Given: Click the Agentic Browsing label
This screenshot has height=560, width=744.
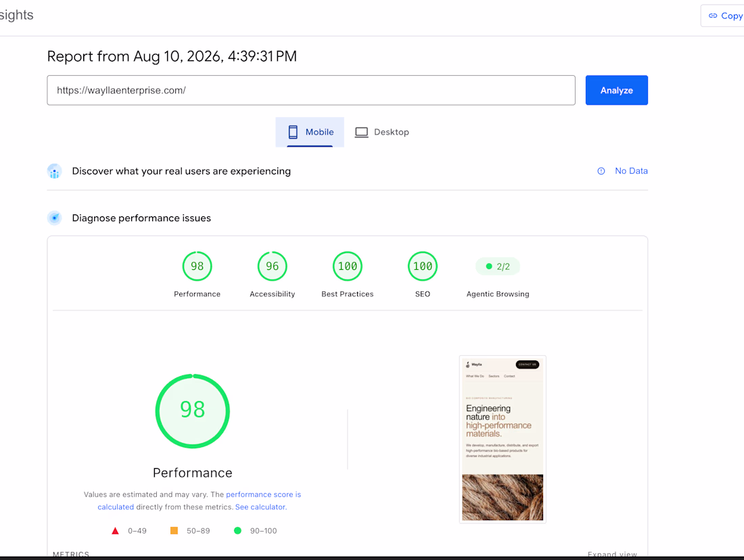Looking at the screenshot, I should pos(498,294).
